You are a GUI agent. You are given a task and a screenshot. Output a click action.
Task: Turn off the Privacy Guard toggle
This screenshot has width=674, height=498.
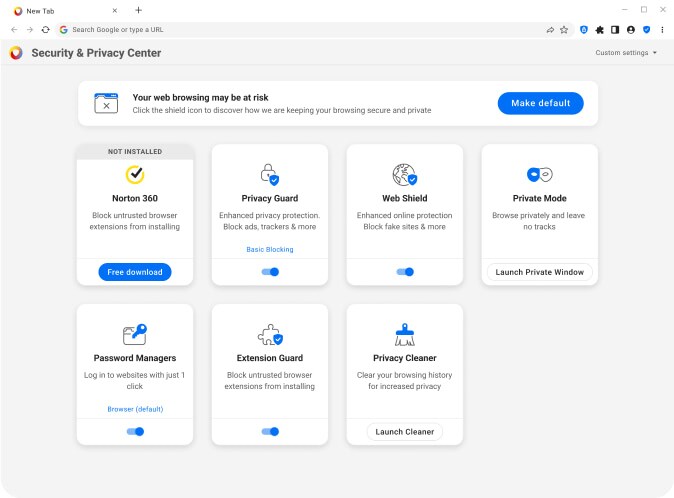[x=270, y=272]
